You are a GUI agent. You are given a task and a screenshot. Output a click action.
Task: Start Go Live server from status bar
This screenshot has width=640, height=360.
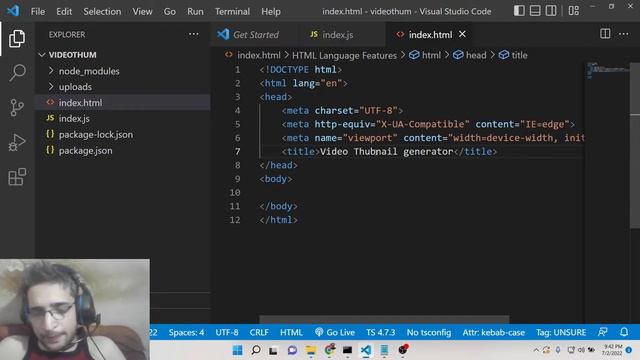335,332
